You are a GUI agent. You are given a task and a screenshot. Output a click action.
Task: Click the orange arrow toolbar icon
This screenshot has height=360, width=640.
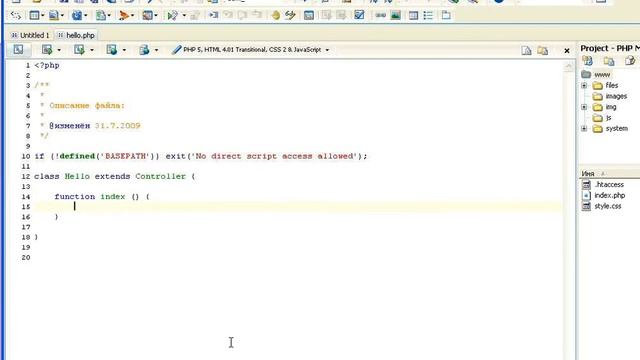click(x=124, y=16)
